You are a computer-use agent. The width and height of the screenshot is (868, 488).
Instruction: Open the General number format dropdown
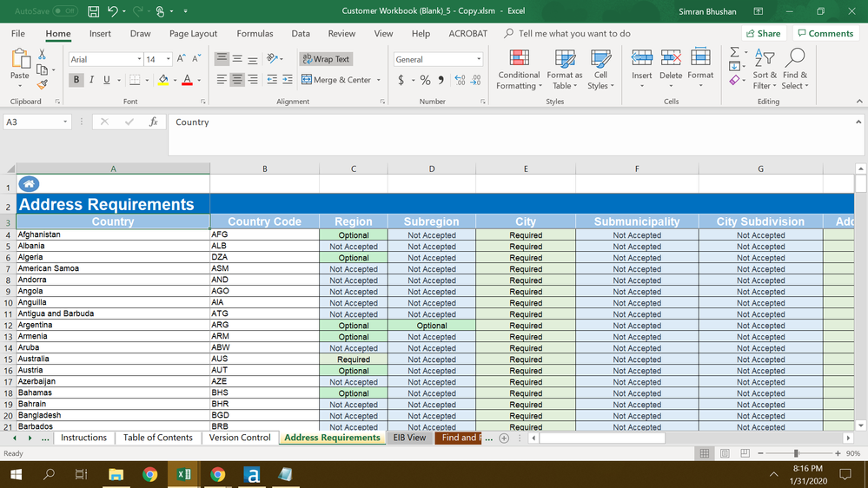coord(479,59)
